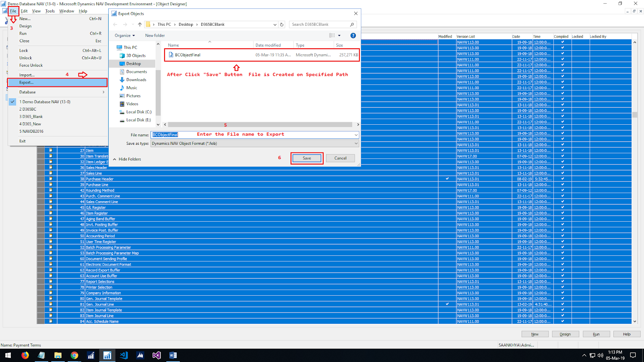This screenshot has height=362, width=644.
Task: Go up one folder level in Export dialog
Action: click(x=140, y=25)
